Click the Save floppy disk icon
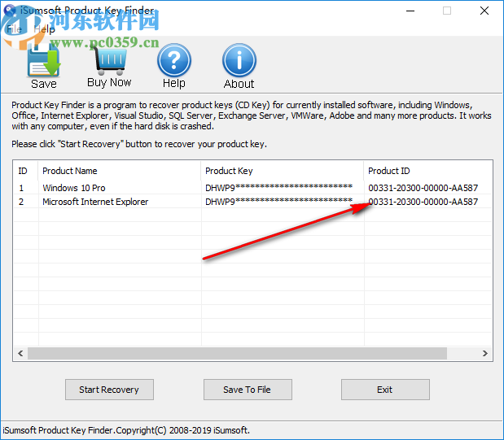Viewport: 504px width, 440px height. tap(44, 61)
